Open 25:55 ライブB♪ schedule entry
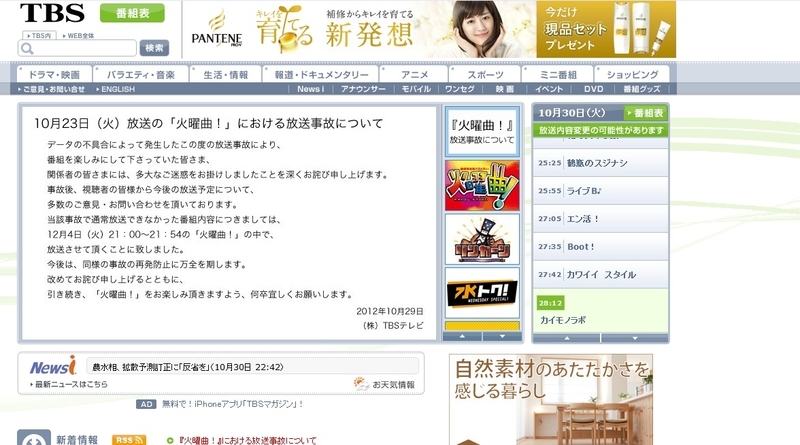This screenshot has height=445, width=800. [601, 191]
